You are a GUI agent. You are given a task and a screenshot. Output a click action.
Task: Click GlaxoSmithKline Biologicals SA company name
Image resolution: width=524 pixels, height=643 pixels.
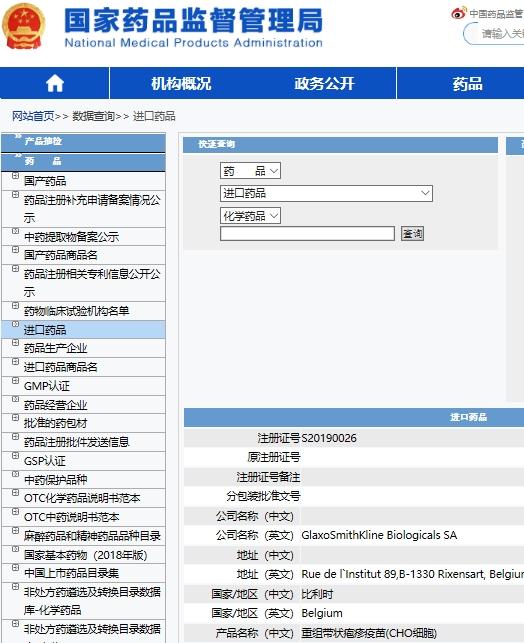pos(379,535)
